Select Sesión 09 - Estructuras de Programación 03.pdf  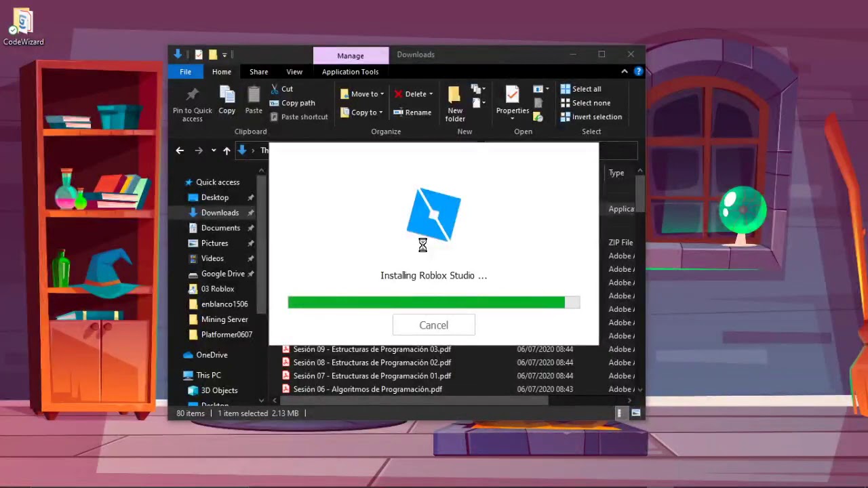pyautogui.click(x=372, y=349)
